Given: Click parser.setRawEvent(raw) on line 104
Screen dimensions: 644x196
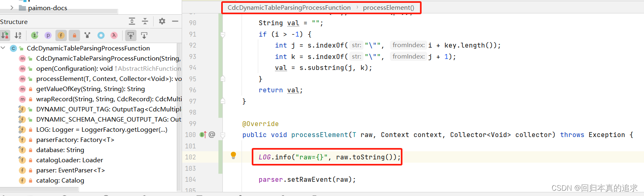Looking at the screenshot, I should [x=307, y=179].
